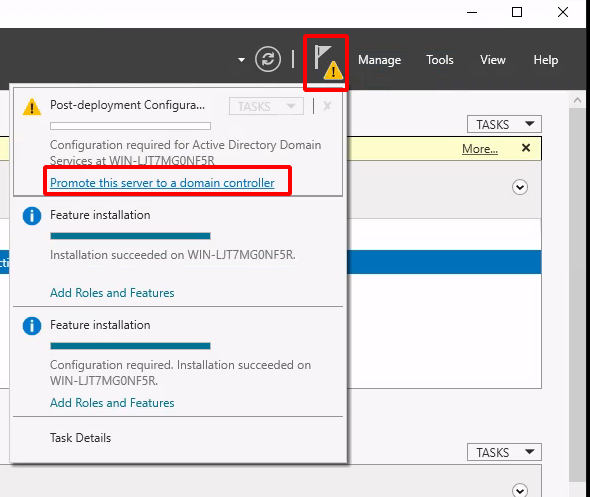Open the small dropdown arrow beside refresh

[242, 60]
